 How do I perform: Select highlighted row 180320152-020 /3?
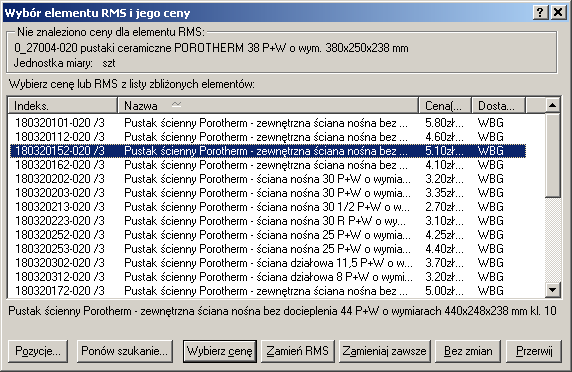(268, 151)
